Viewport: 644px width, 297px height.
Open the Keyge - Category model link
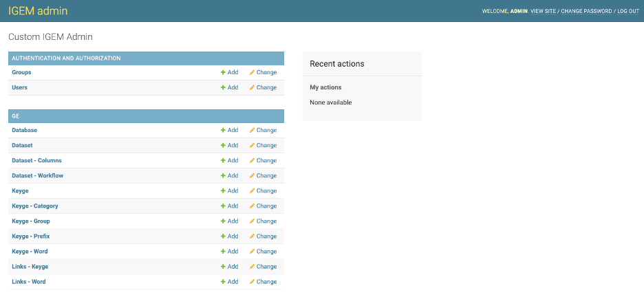tap(35, 206)
